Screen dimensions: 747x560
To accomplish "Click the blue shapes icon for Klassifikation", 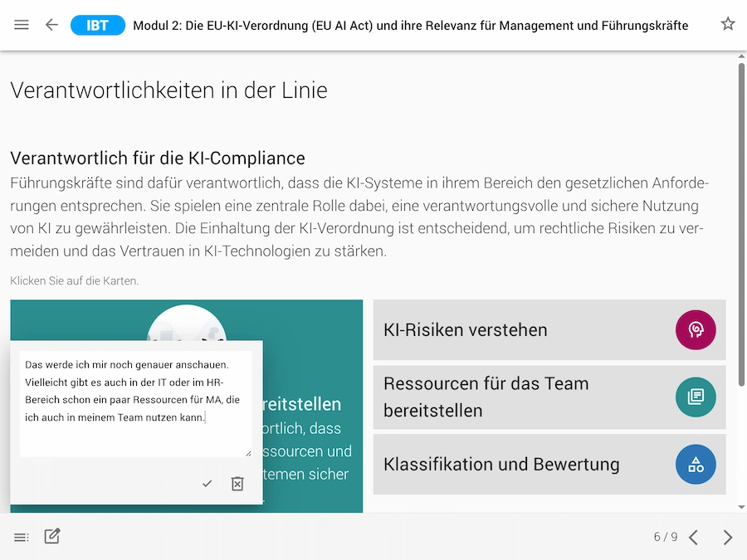I will point(696,465).
